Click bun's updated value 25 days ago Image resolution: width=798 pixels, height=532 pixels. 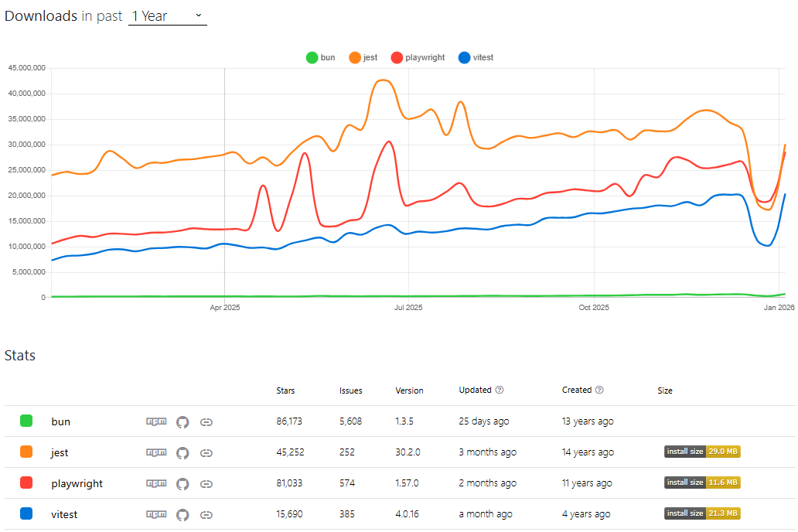point(483,421)
